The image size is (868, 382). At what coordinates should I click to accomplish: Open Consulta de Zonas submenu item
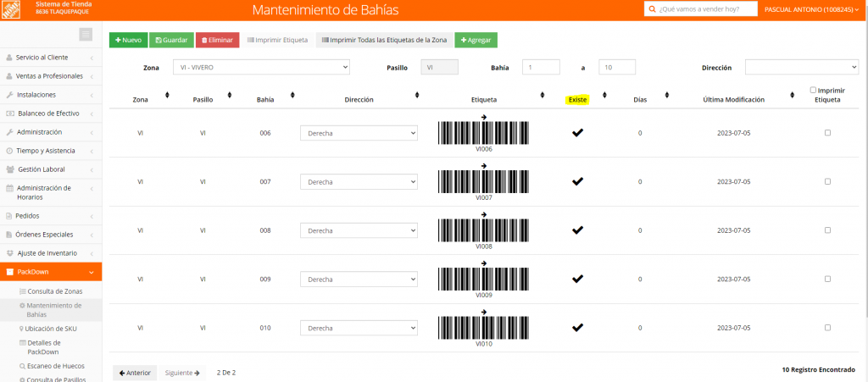coord(51,291)
